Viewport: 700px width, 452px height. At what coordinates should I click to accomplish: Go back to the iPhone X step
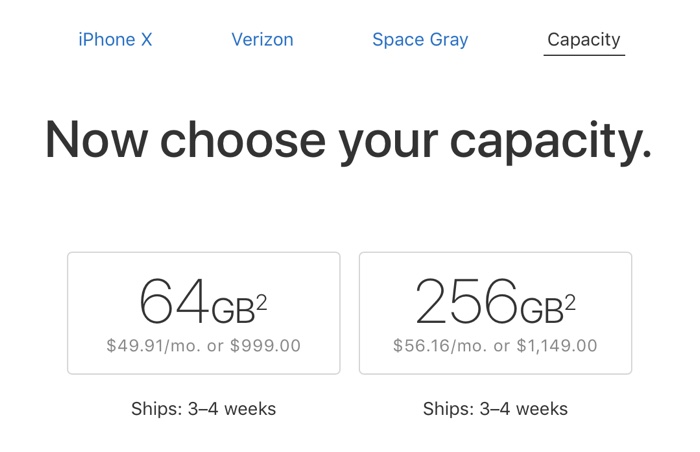(x=115, y=40)
